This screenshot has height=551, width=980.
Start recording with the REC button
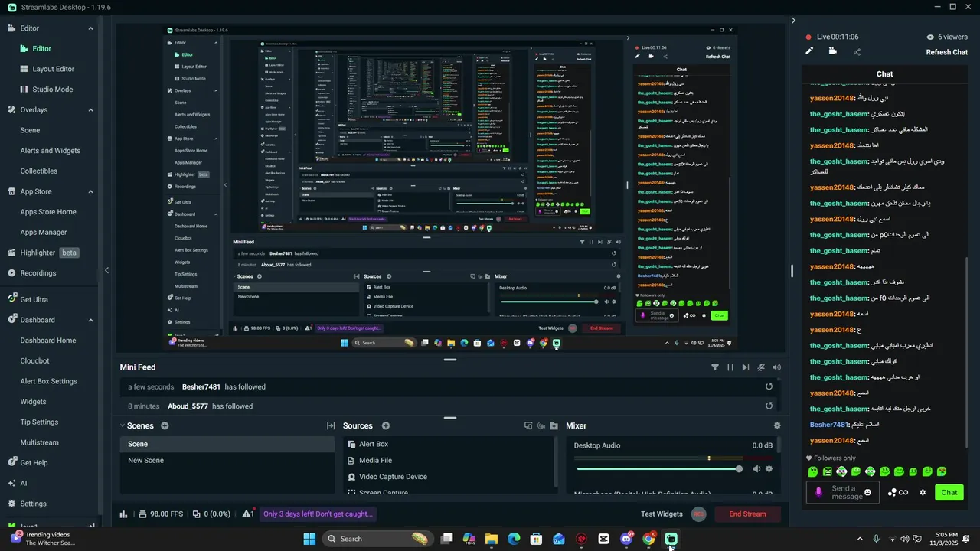point(698,514)
